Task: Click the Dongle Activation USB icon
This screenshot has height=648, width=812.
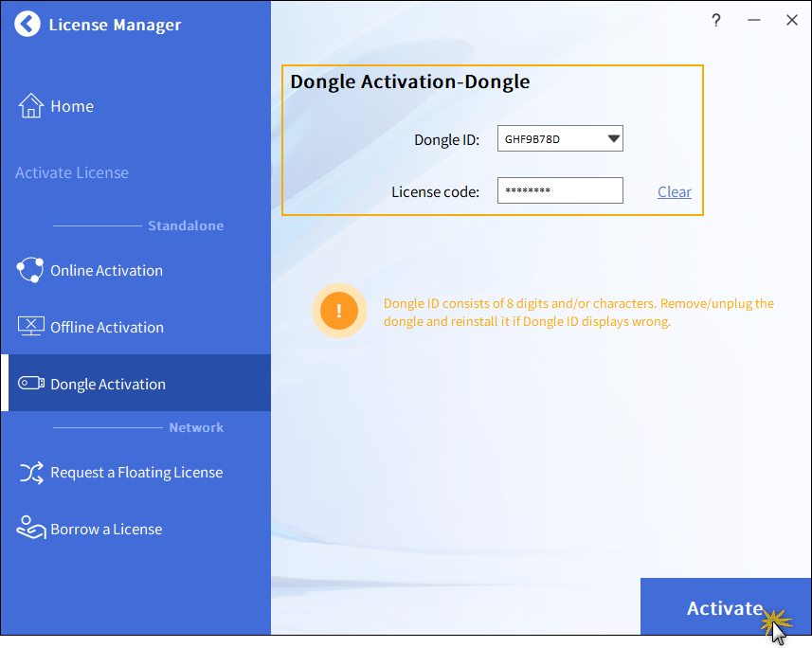Action: click(31, 384)
